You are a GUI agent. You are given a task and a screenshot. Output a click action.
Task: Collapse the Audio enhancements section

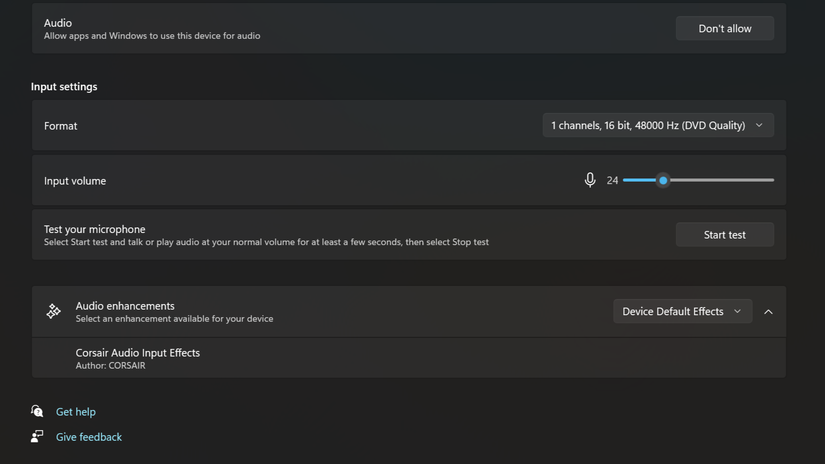(768, 312)
